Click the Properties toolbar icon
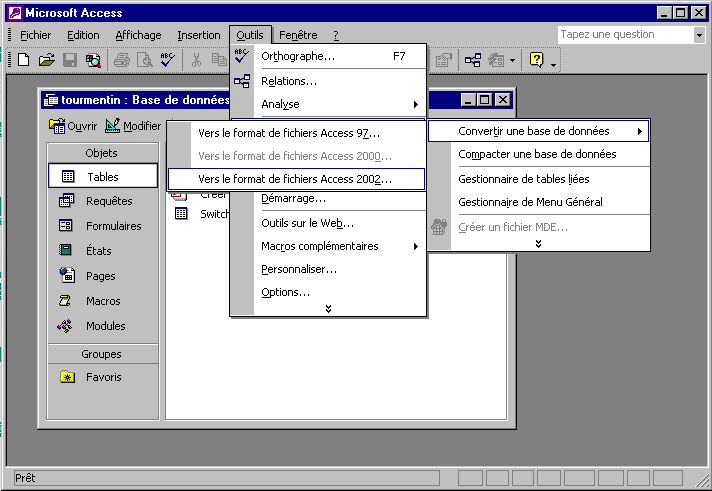 443,60
